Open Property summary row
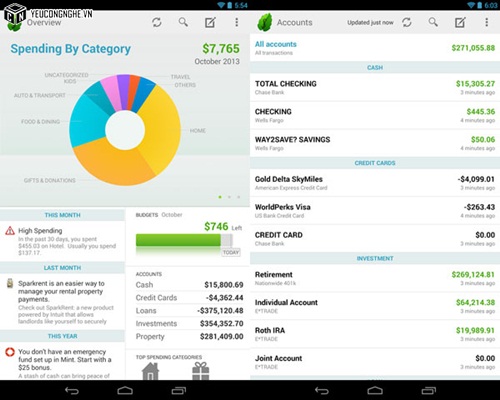The image size is (500, 400). (x=189, y=337)
